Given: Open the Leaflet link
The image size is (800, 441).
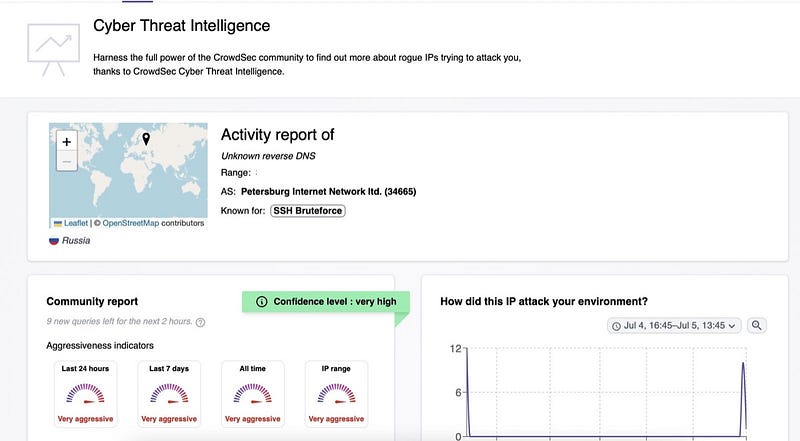Looking at the screenshot, I should (x=76, y=223).
